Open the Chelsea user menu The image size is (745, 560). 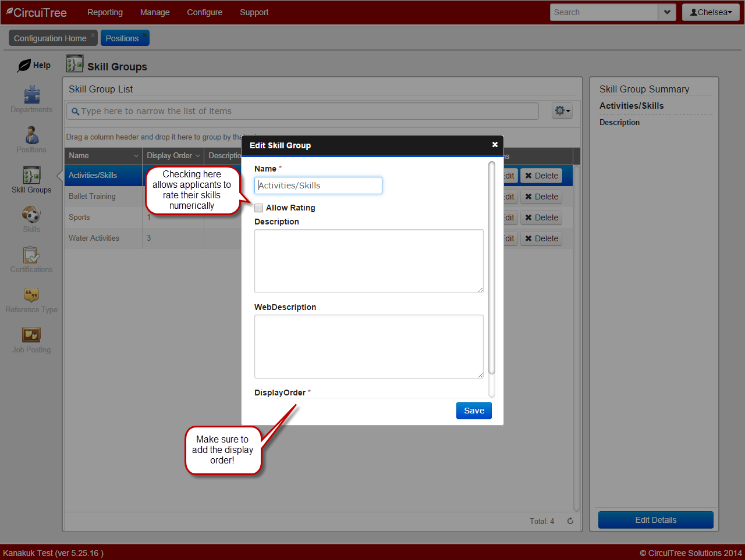[x=711, y=12]
